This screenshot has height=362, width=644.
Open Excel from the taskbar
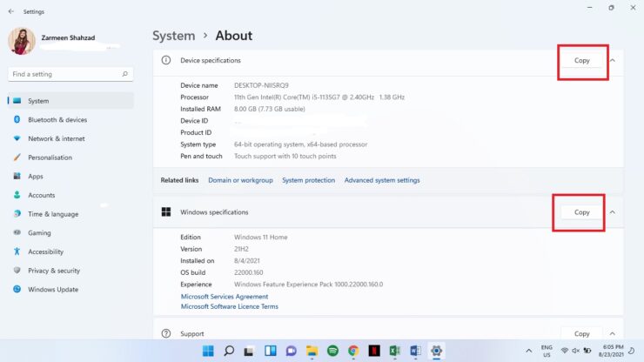pyautogui.click(x=395, y=351)
